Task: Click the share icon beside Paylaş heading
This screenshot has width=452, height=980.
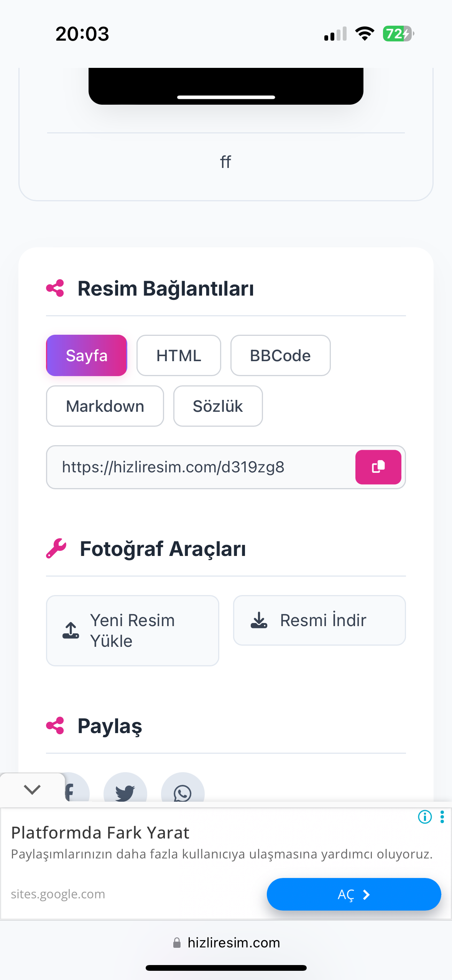Action: tap(55, 725)
